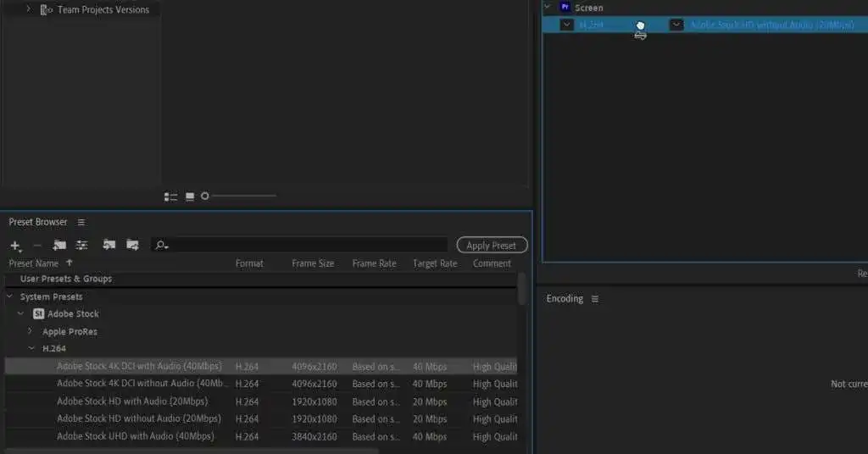Export presets icon in Preset Browser
This screenshot has width=868, height=454.
[132, 245]
